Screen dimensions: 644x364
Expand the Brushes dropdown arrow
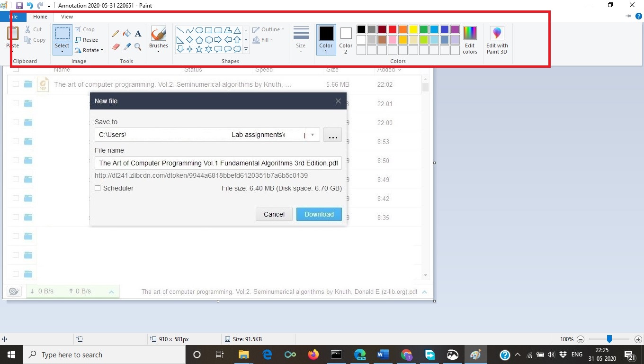[158, 52]
